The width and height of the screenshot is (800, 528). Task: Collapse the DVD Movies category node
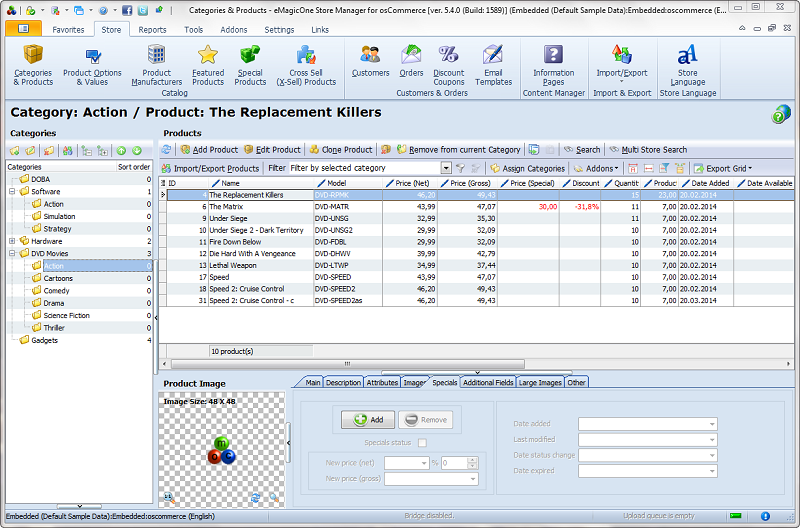tap(12, 254)
